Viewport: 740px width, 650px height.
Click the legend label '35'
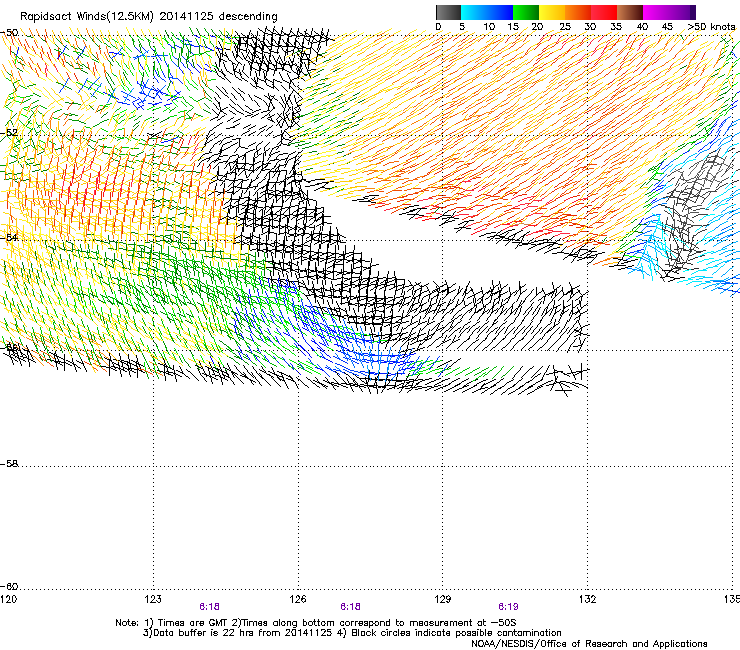pos(616,27)
